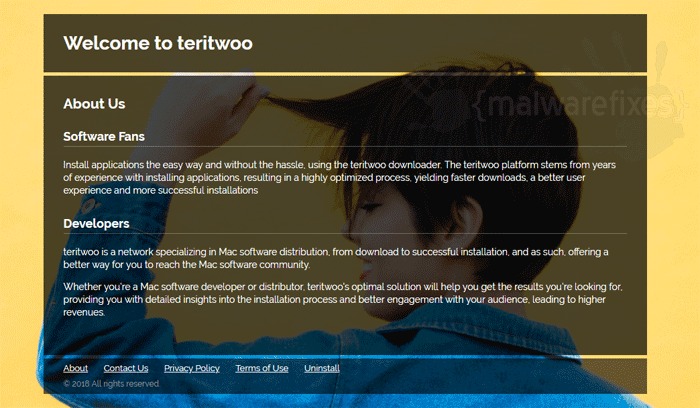Click the 'About Us' heading
Viewport: 700px width, 408px height.
94,104
